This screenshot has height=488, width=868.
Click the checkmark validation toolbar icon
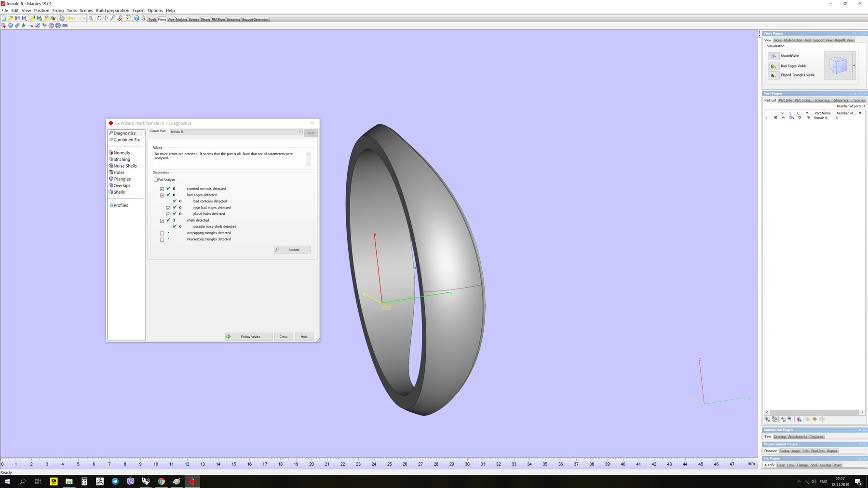128,18
